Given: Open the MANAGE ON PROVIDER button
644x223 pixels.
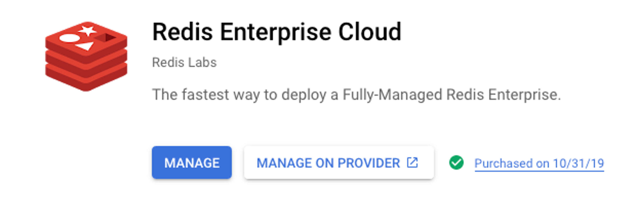Looking at the screenshot, I should coord(339,163).
